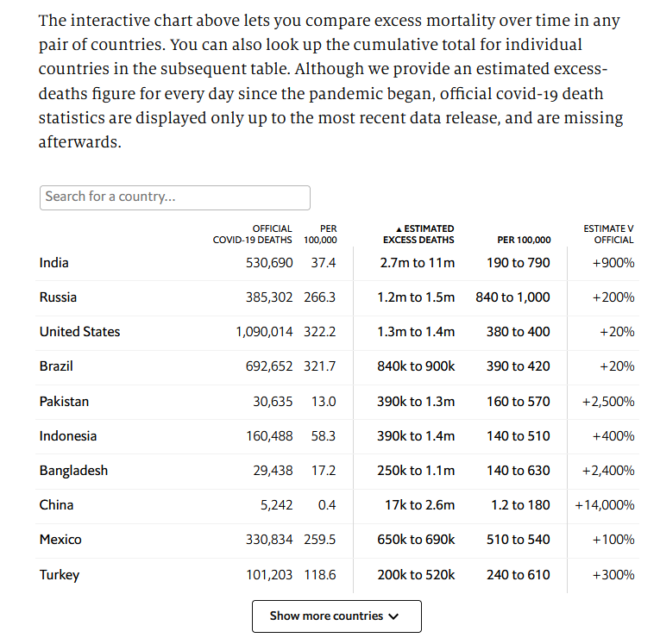Screen dimensions: 660x644
Task: Sort by Estimated Excess Deaths column header
Action: point(418,234)
